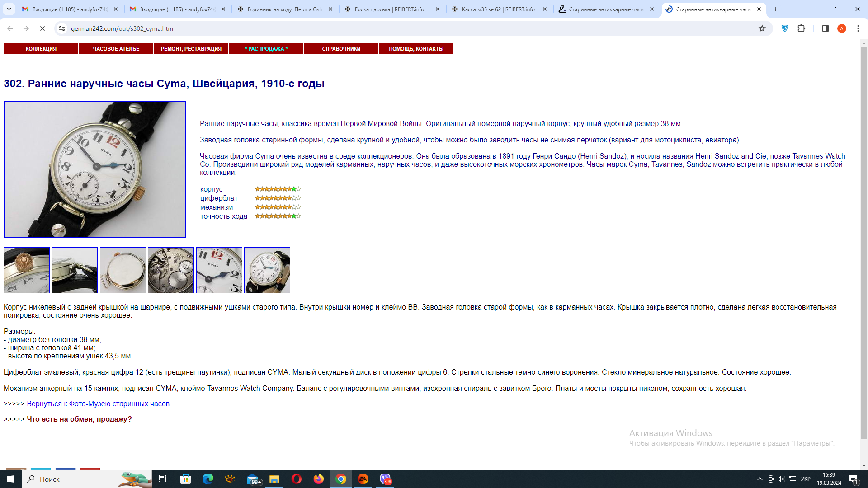
Task: Open Microsoft Store from the taskbar
Action: (x=186, y=479)
